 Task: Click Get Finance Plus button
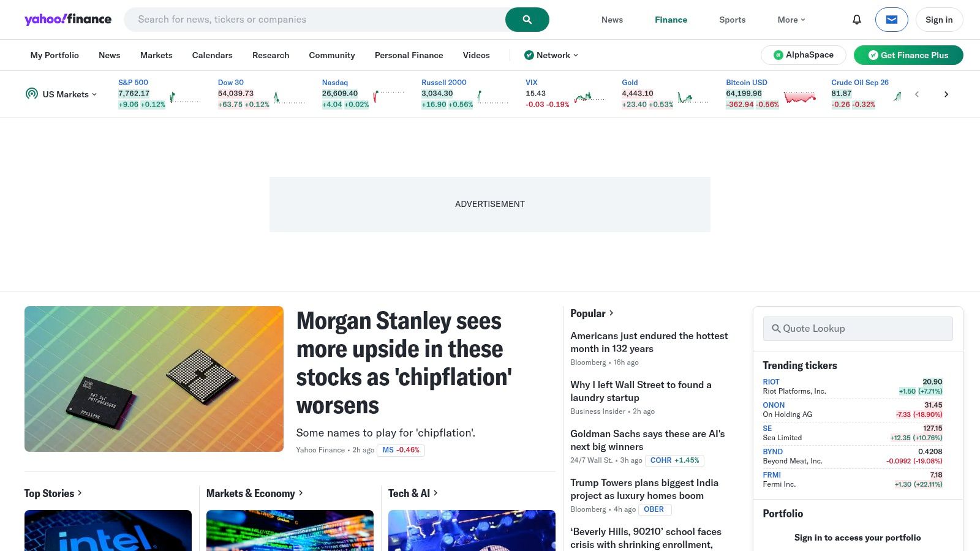(908, 55)
